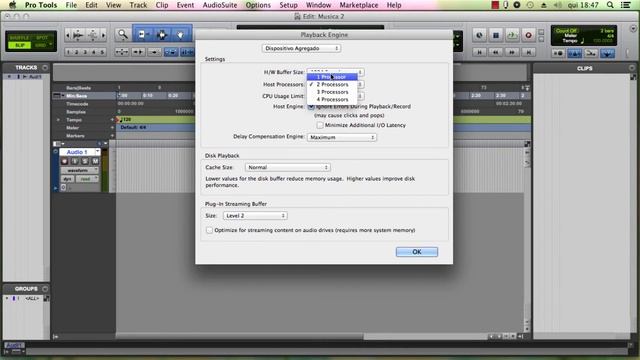
Task: Toggle the Tempo conductor button
Action: pyautogui.click(x=607, y=53)
